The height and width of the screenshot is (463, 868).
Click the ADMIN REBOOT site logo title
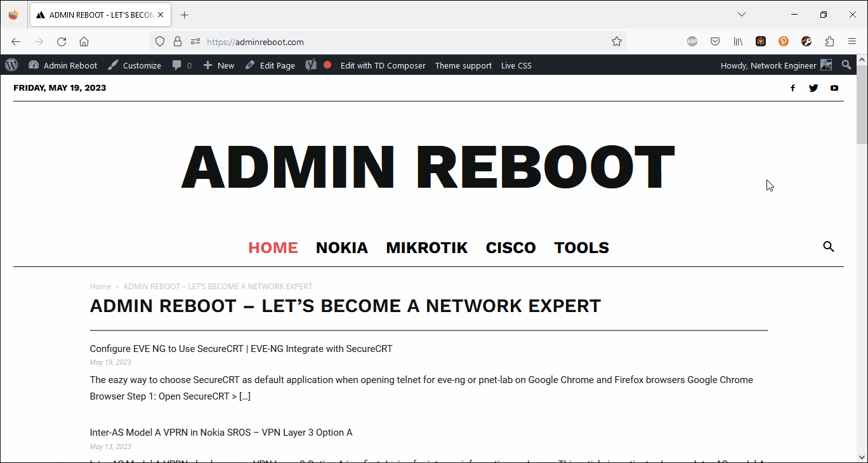coord(428,167)
